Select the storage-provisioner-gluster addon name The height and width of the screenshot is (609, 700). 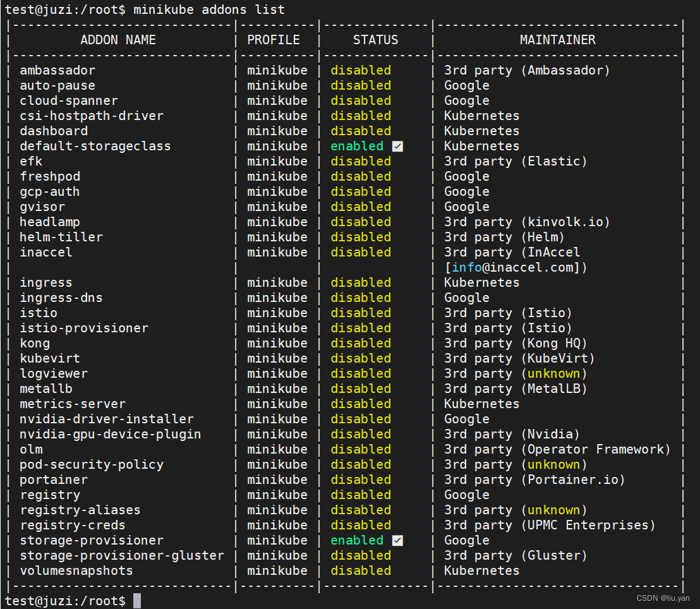pos(122,555)
